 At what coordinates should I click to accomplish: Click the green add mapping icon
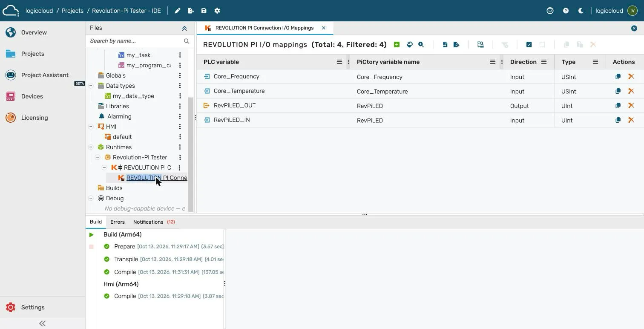click(397, 45)
